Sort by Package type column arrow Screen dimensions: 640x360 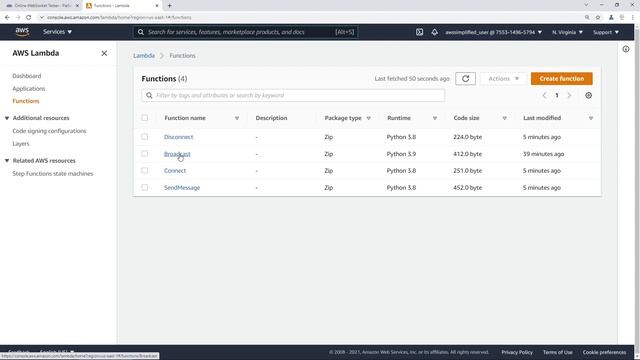(369, 118)
